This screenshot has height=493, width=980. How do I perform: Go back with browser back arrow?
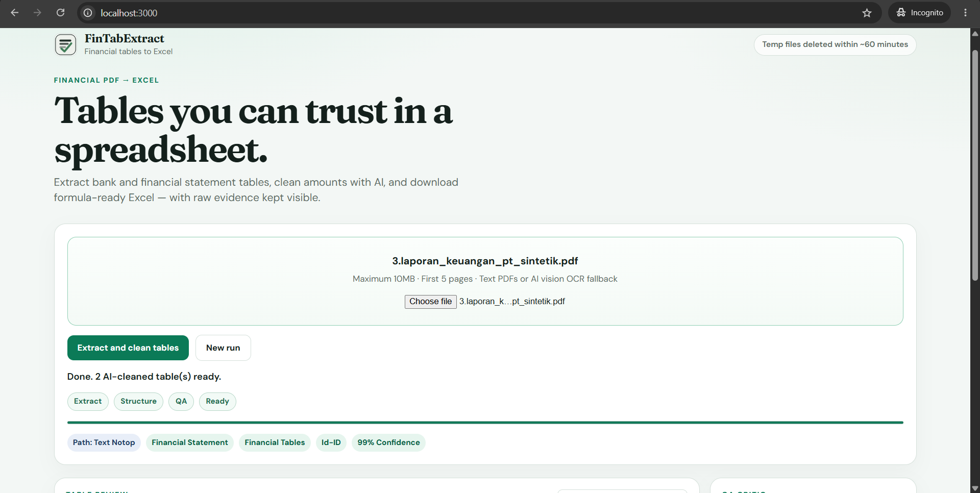15,13
